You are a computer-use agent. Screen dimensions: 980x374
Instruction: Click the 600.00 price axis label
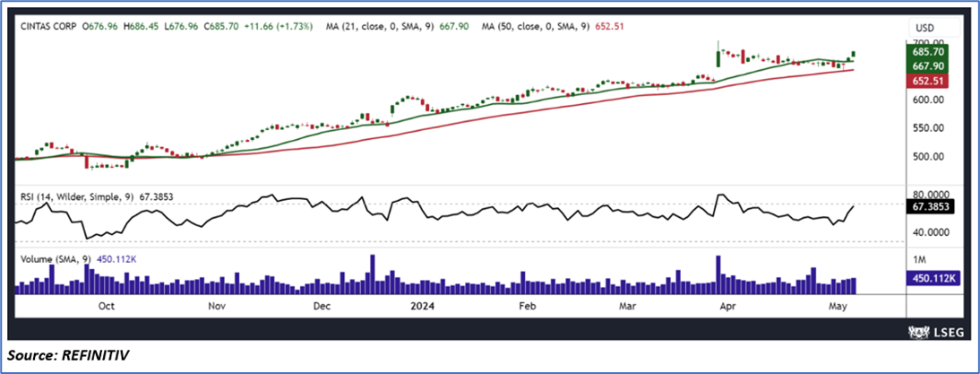[x=927, y=100]
